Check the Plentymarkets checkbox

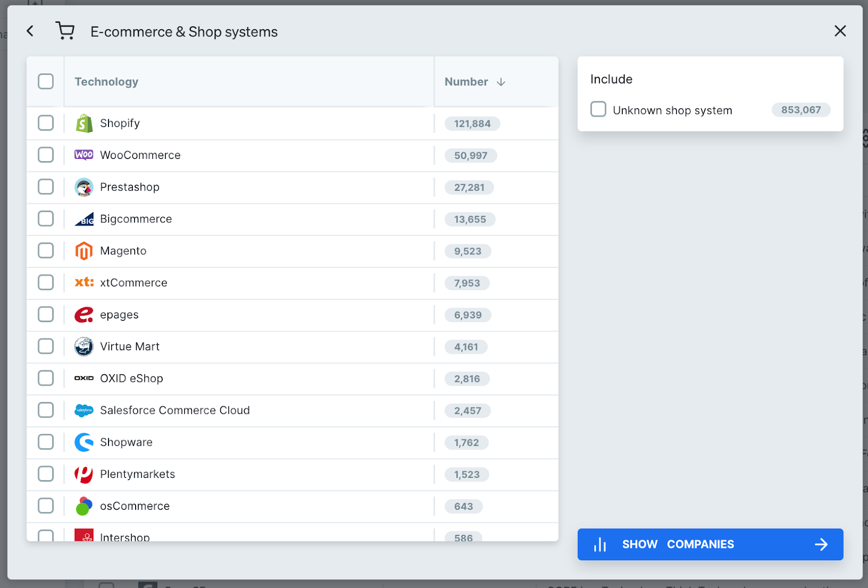click(46, 474)
